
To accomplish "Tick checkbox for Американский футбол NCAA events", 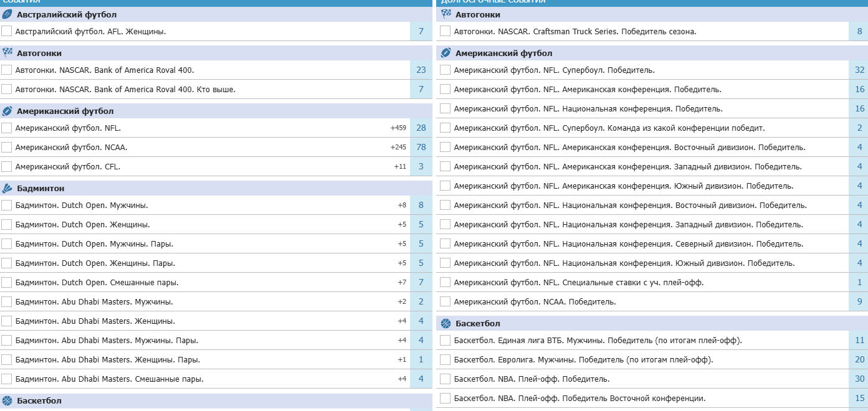I will click(x=7, y=147).
